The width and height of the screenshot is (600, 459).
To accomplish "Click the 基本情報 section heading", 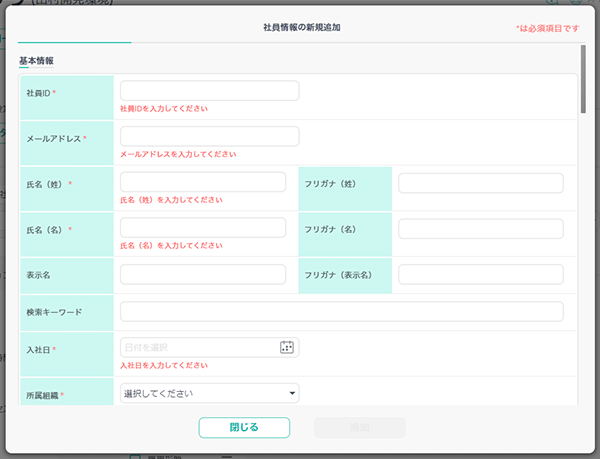I will coord(36,60).
